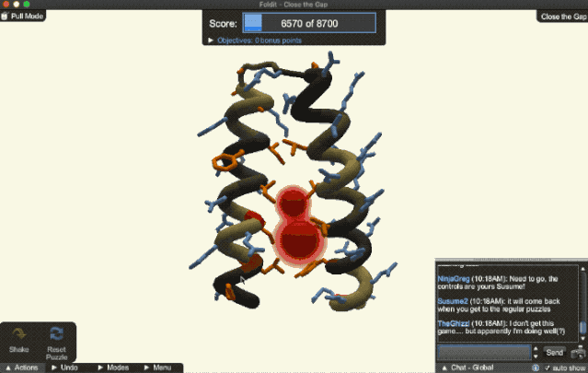Click the chat input history down arrow

click(x=536, y=356)
